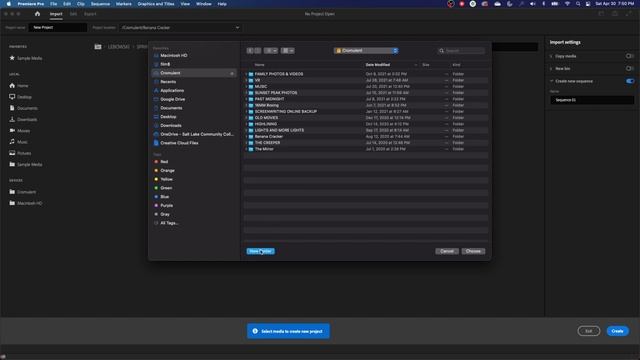Toggle New bin switch
640x360 pixels.
point(630,69)
